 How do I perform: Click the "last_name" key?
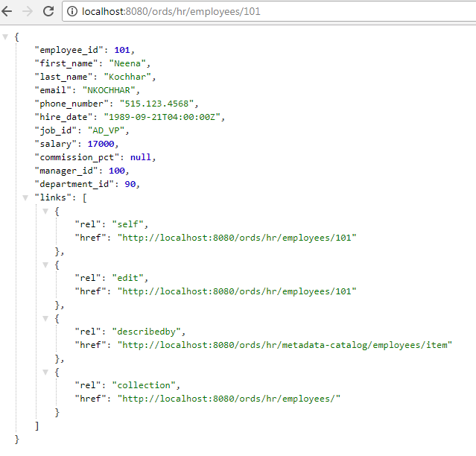click(64, 77)
